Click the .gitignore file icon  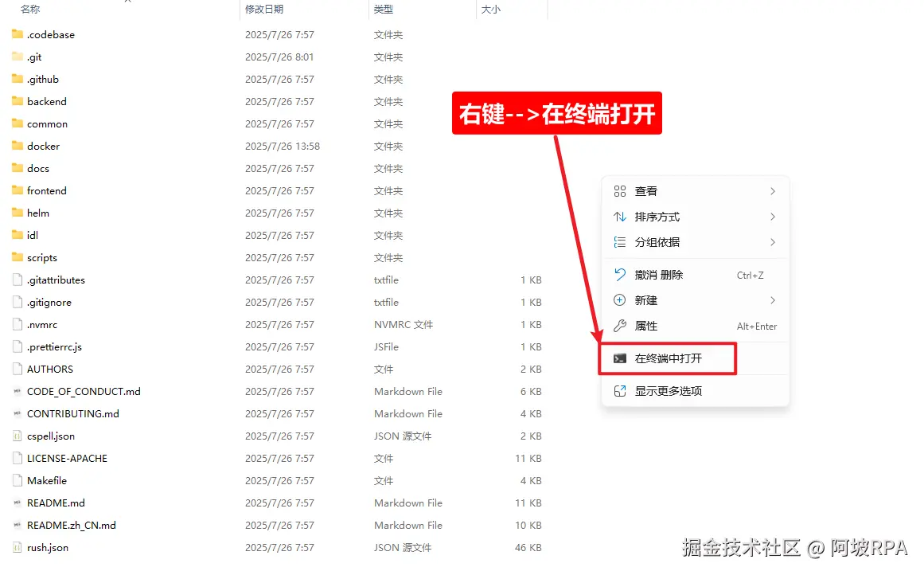pyautogui.click(x=18, y=302)
